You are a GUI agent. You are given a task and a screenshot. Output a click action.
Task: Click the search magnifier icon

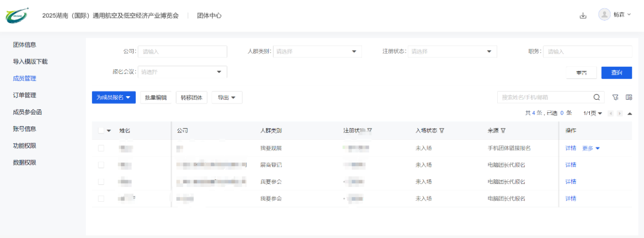pos(597,97)
